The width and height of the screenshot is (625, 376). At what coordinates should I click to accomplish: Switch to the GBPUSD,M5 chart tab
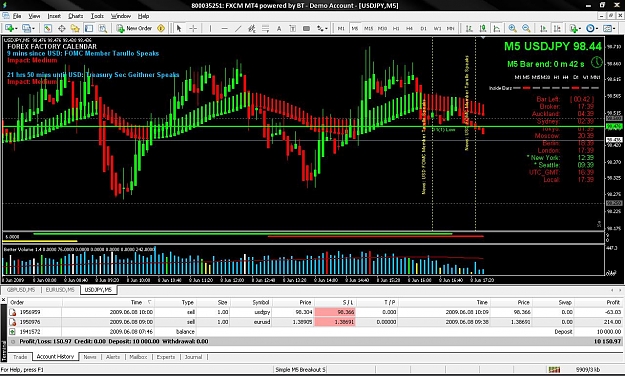point(21,290)
